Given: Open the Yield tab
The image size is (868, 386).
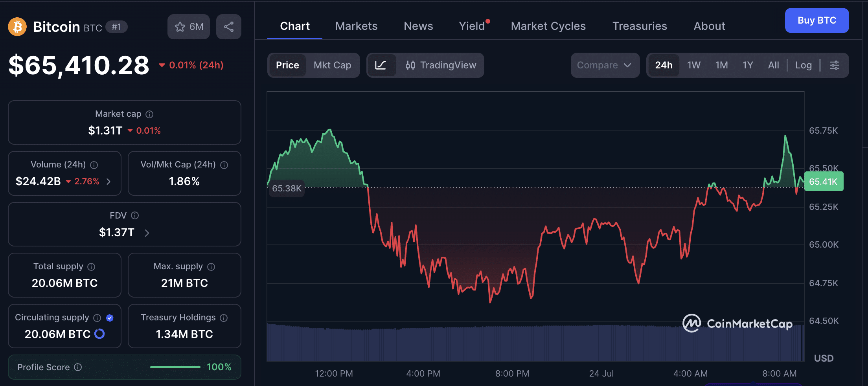Looking at the screenshot, I should 472,26.
